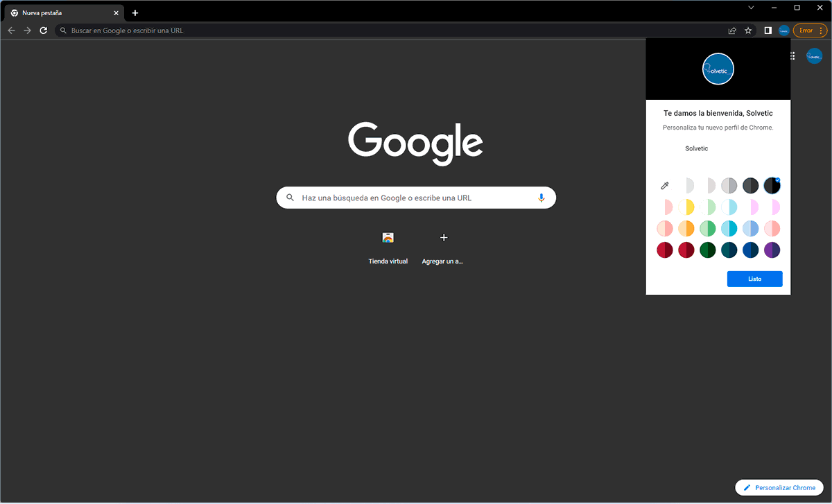
Task: Focus the Buscar en Google address bar
Action: [x=392, y=31]
